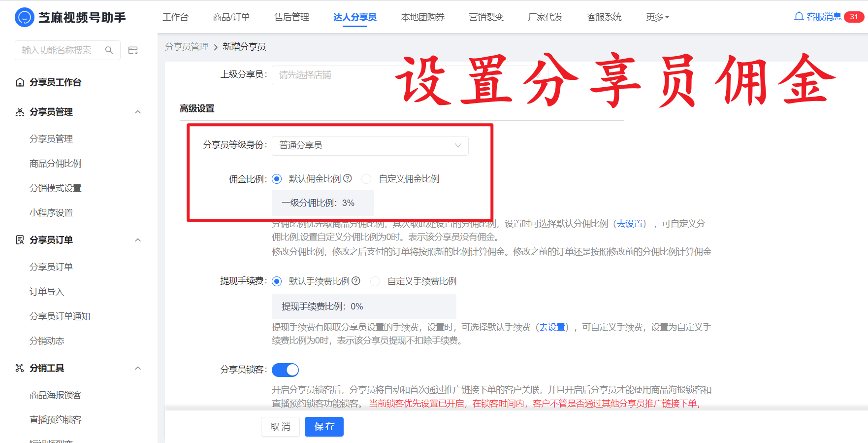Open 小程序设置 in sidebar

[x=51, y=213]
